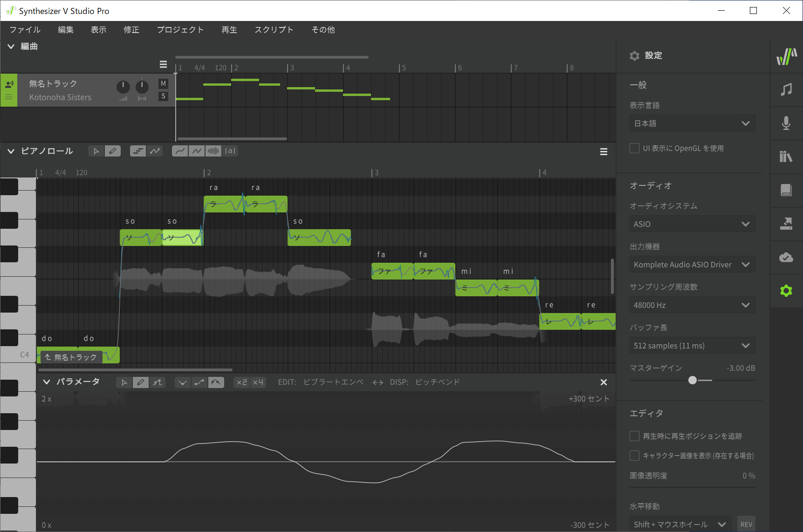This screenshot has width=803, height=532.
Task: Open the voice microphone sidebar panel
Action: click(x=786, y=123)
